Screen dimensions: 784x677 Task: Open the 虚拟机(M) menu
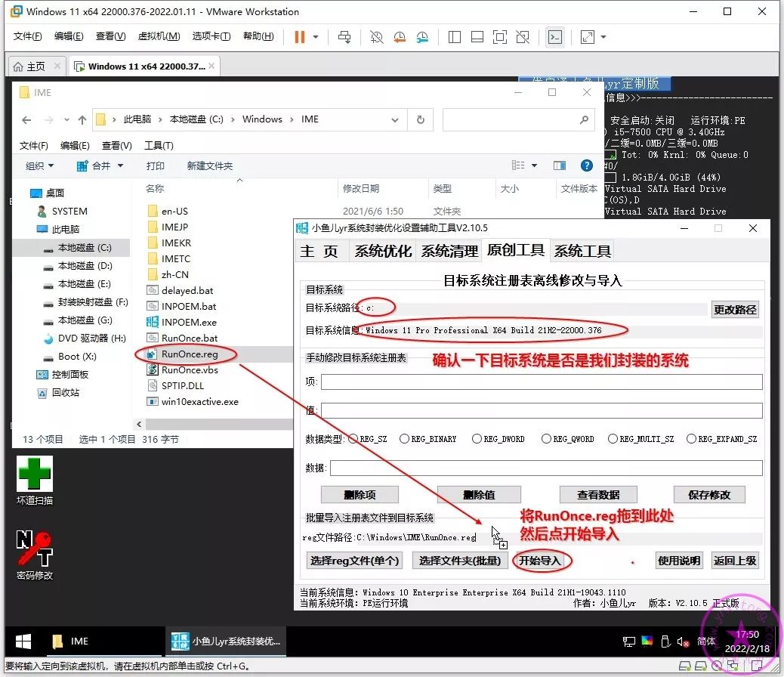159,36
